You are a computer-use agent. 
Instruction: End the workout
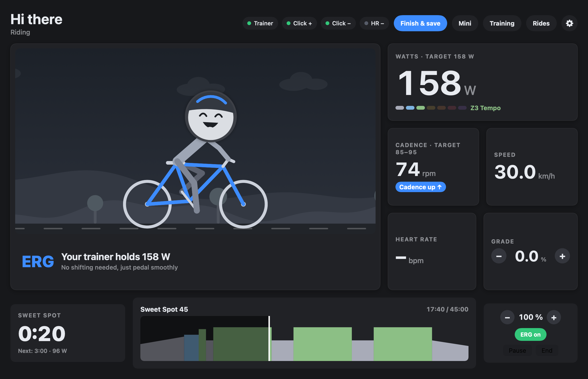[547, 350]
